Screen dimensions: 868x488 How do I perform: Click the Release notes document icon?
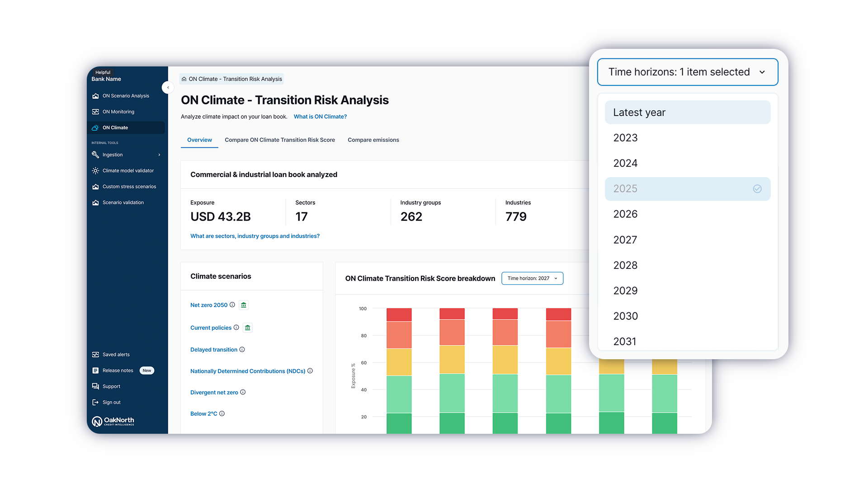pos(95,371)
